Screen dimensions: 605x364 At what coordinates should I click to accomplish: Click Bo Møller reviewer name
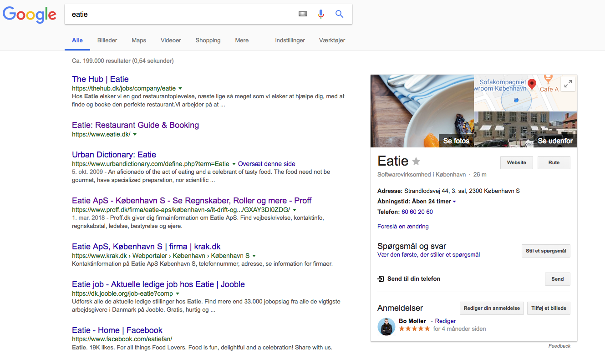(x=412, y=321)
